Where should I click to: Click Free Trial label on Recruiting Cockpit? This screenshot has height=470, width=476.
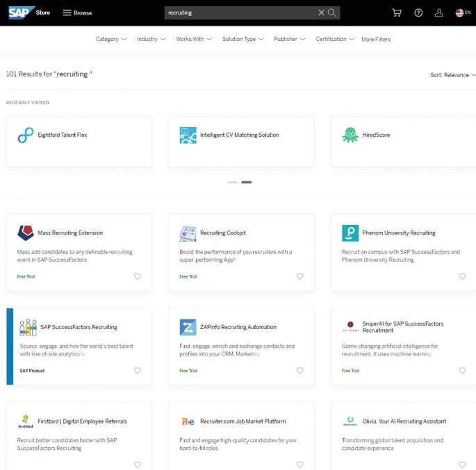click(x=188, y=276)
